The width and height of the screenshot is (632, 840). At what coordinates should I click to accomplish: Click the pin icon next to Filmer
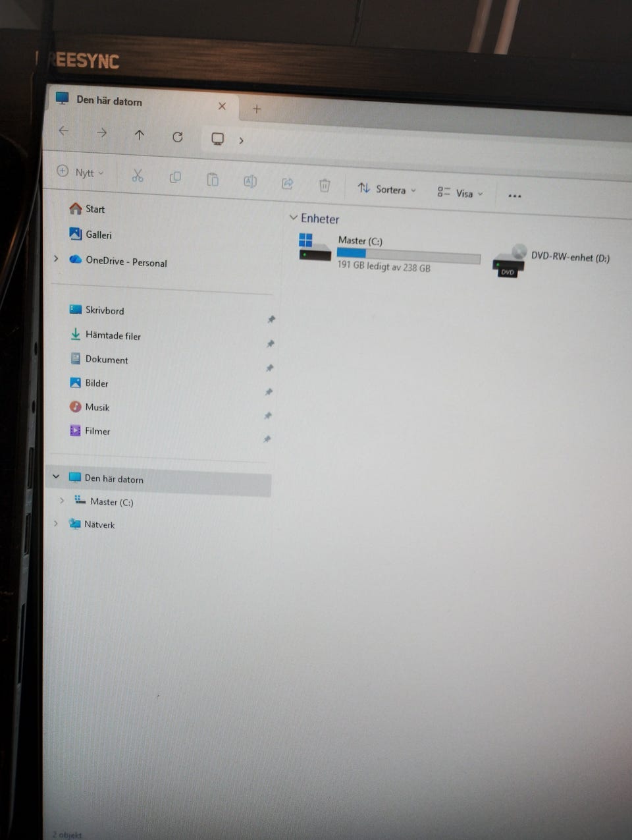(267, 439)
